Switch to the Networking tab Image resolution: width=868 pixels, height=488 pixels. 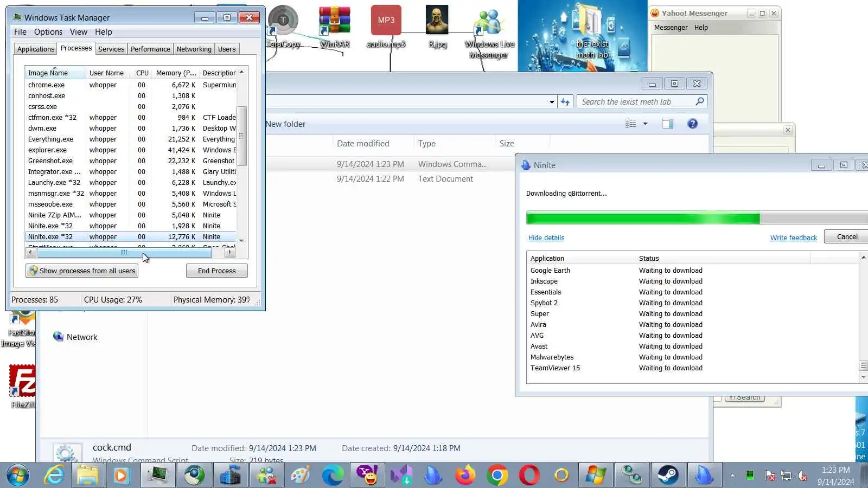[x=194, y=49]
